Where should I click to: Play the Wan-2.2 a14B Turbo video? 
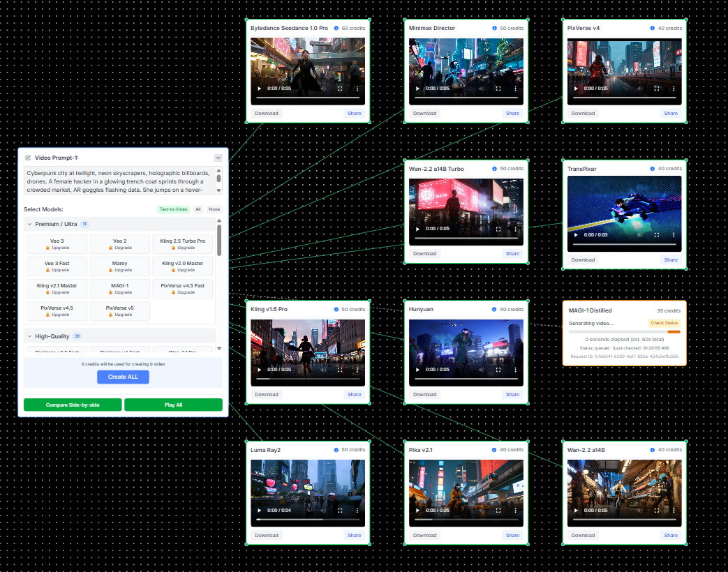417,229
